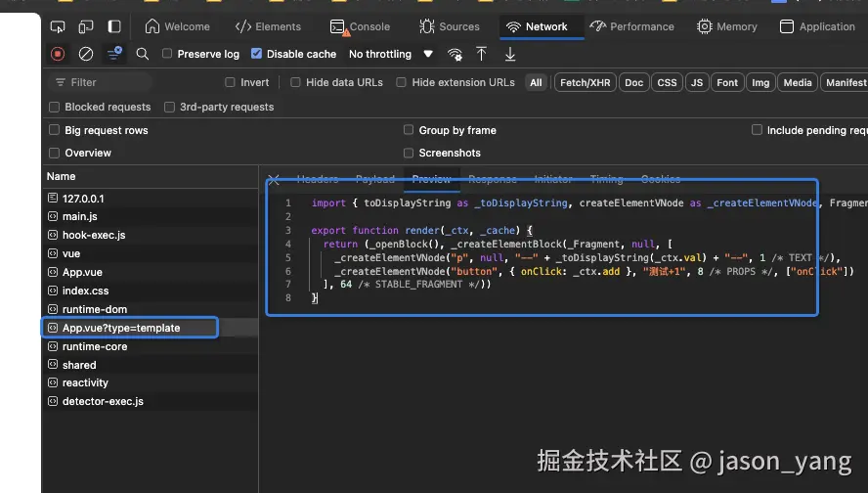This screenshot has height=493, width=868.
Task: Open network conditions Wi-Fi gear icon
Action: 455,54
